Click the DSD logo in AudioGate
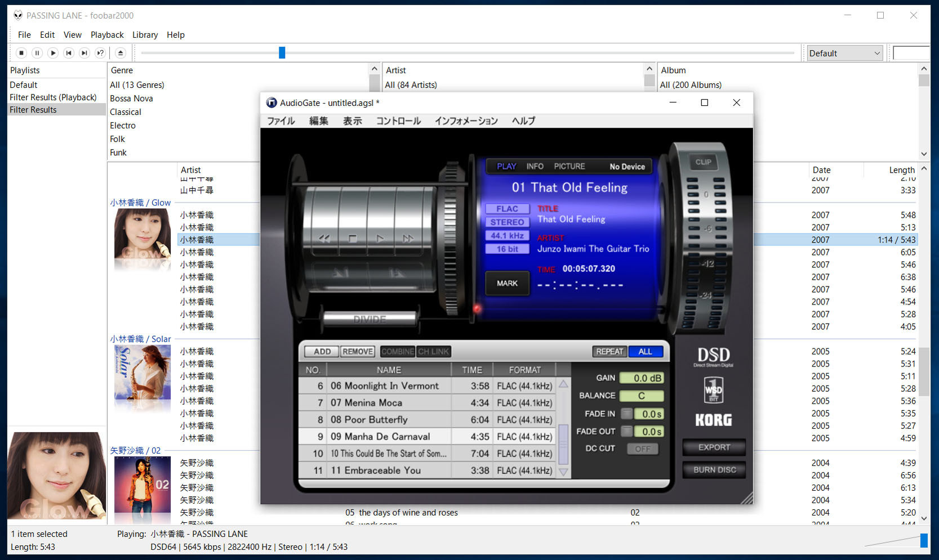939x560 pixels. pyautogui.click(x=714, y=357)
